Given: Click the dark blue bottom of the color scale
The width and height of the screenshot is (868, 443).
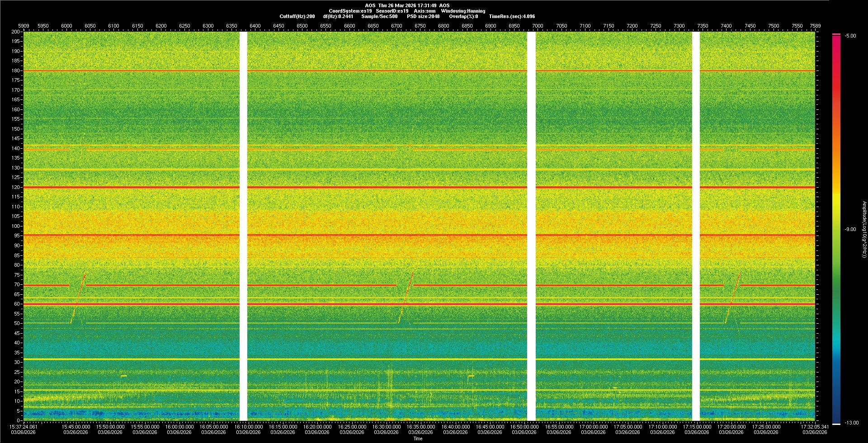Looking at the screenshot, I should click(x=836, y=418).
